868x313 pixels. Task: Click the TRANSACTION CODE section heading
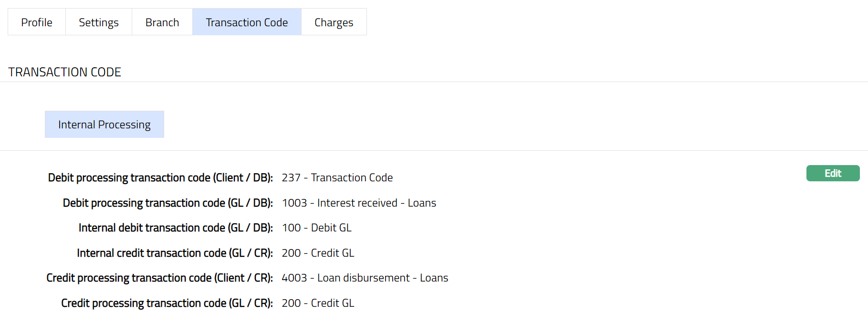tap(65, 72)
